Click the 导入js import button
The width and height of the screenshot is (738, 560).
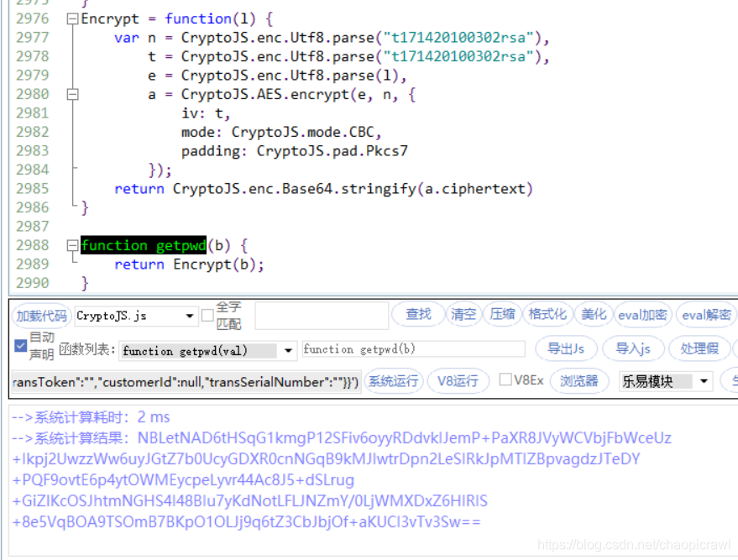pyautogui.click(x=633, y=348)
